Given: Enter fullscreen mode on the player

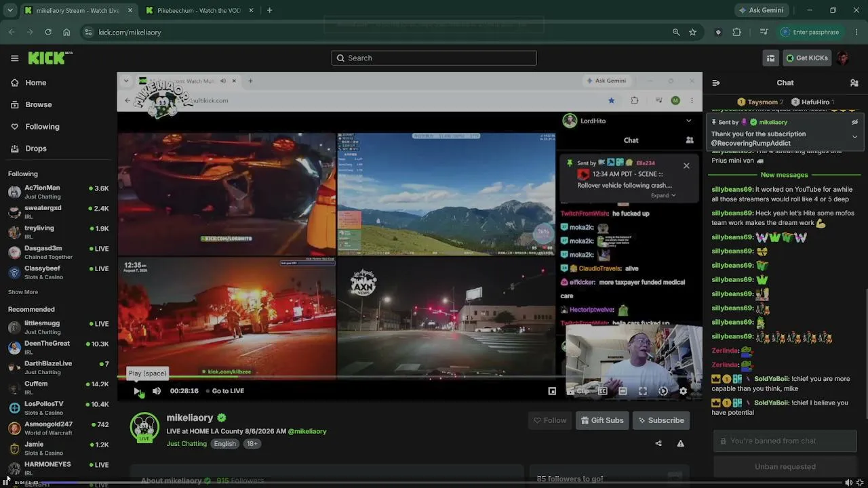Looking at the screenshot, I should (x=643, y=391).
